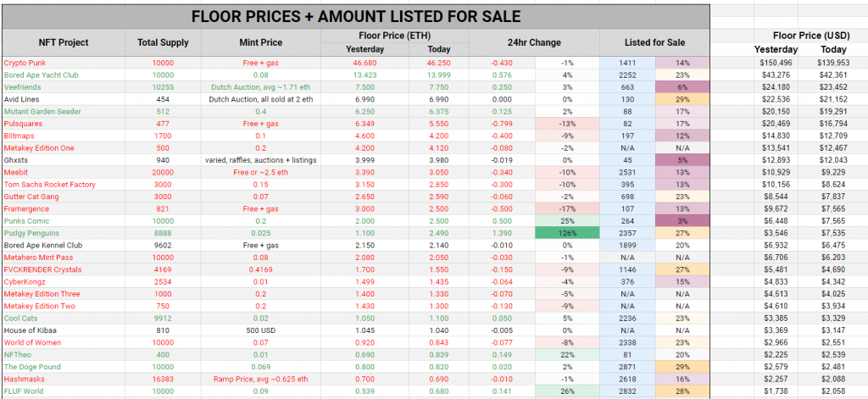This screenshot has width=868, height=399.
Task: Select the 'House of Kibaa' cell
Action: click(x=64, y=331)
